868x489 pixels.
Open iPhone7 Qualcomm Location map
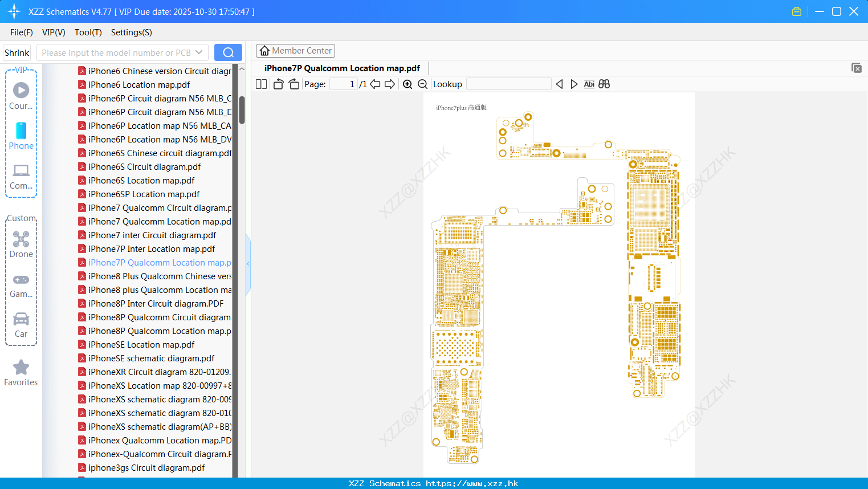click(x=154, y=222)
